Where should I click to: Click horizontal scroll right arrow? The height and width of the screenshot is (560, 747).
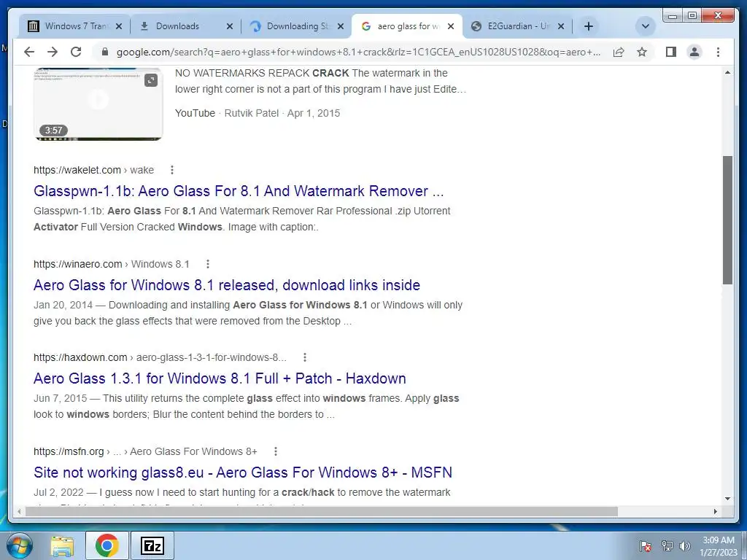[x=716, y=511]
